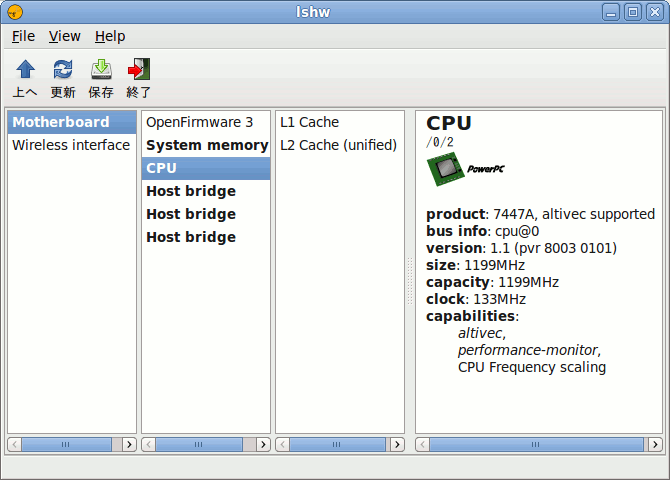Select L2 Cache (unified) item
The width and height of the screenshot is (670, 480).
[x=338, y=145]
